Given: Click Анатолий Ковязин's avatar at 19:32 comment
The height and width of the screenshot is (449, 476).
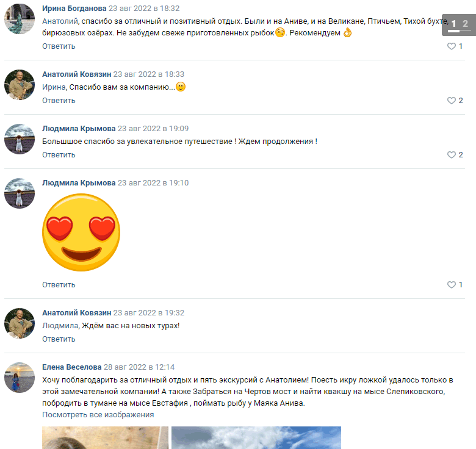Looking at the screenshot, I should 20,323.
